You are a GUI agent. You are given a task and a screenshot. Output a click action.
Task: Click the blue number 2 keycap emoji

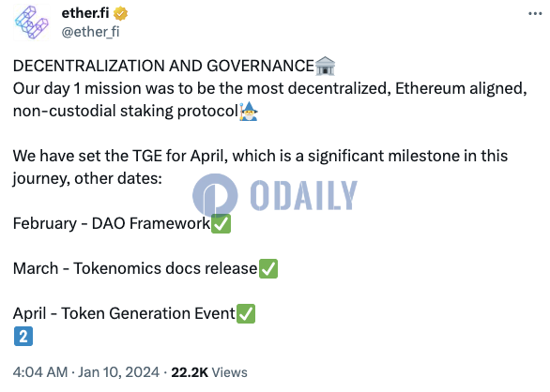tap(23, 337)
